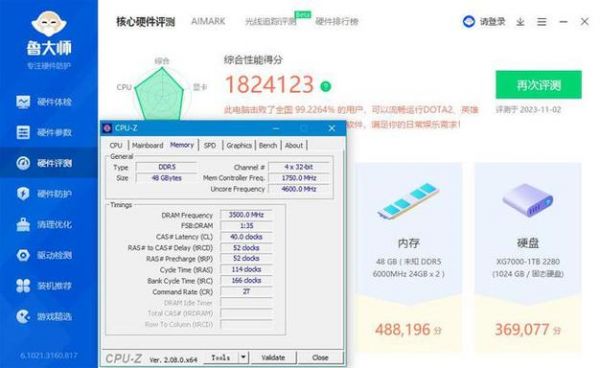Image resolution: width=600 pixels, height=368 pixels.
Task: Click the DRAM Frequency value 3500.0 MHz
Action: (x=246, y=215)
